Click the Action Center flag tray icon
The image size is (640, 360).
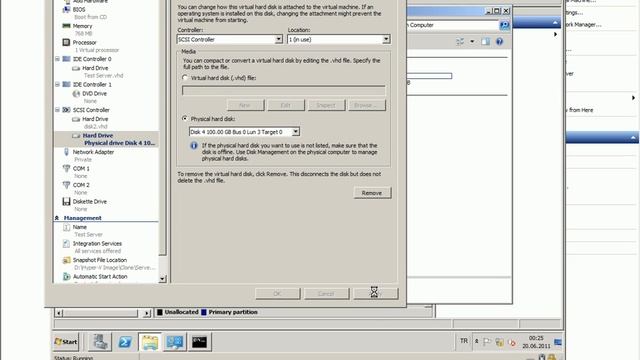coord(487,342)
